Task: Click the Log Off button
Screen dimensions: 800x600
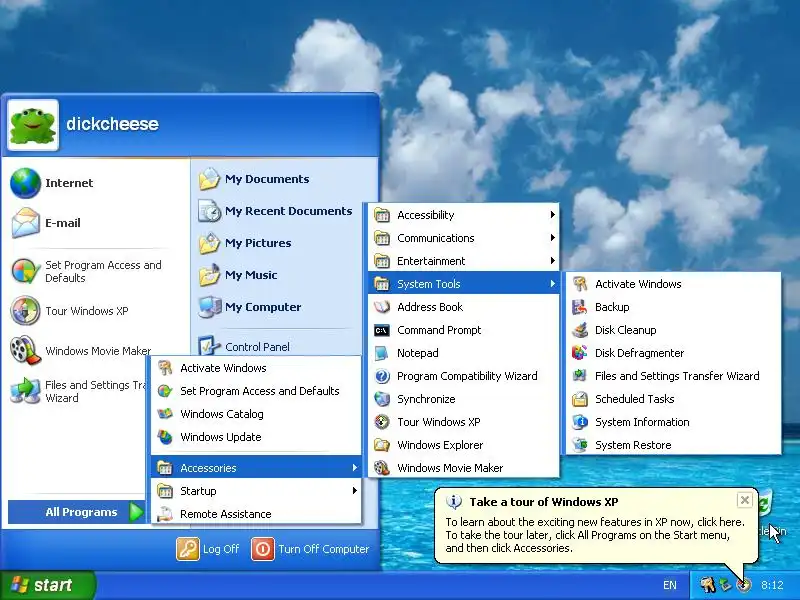Action: click(x=208, y=549)
